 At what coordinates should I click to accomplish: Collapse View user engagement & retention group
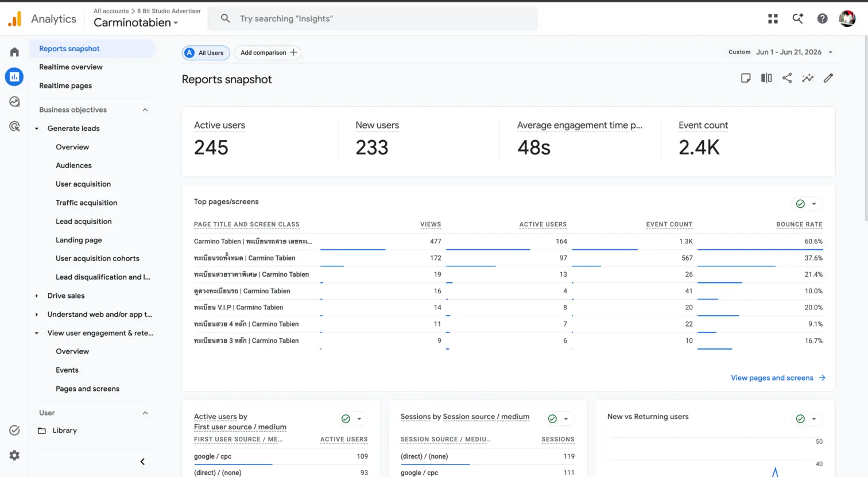(37, 333)
